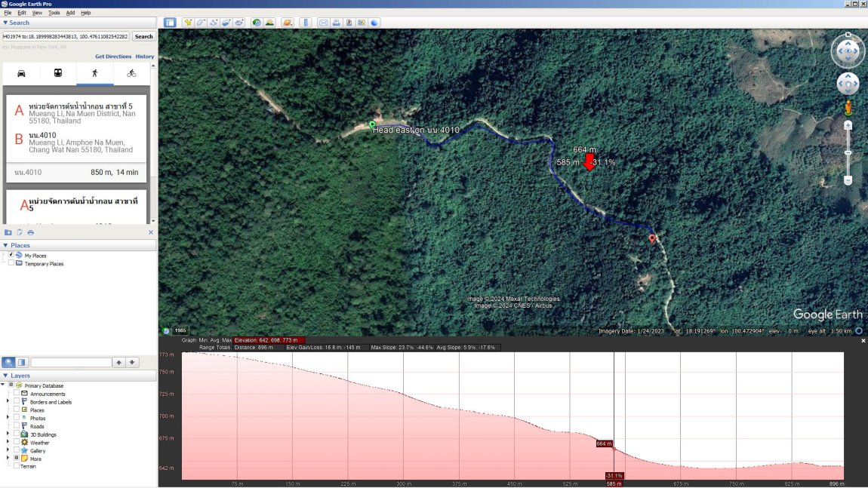Screen dimensions: 868x488
Task: Print the current map view
Action: (x=336, y=23)
